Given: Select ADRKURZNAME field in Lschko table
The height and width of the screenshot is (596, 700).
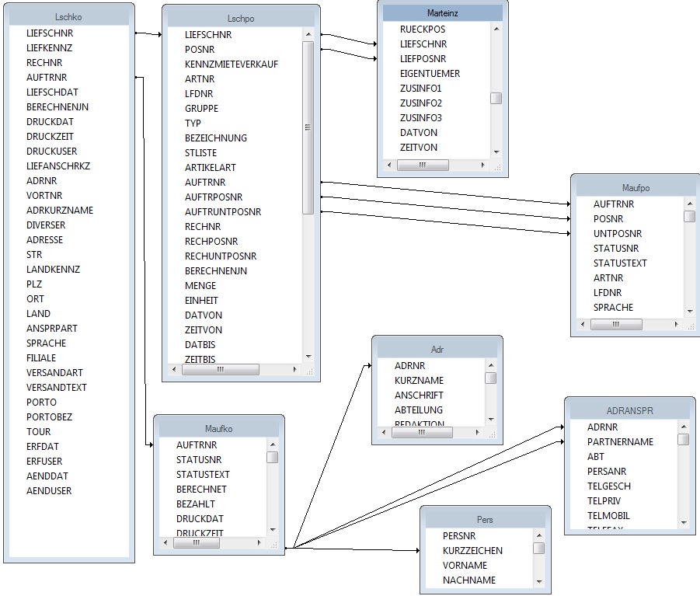Looking at the screenshot, I should 59,211.
